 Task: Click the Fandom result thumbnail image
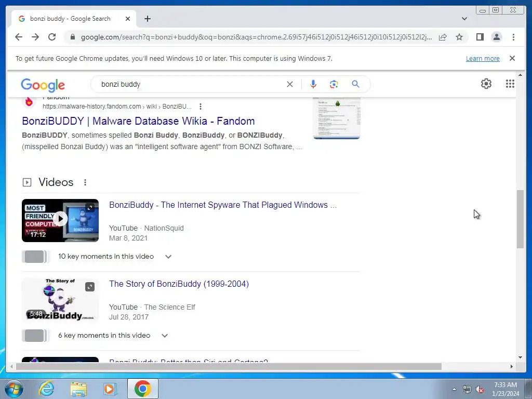point(336,118)
